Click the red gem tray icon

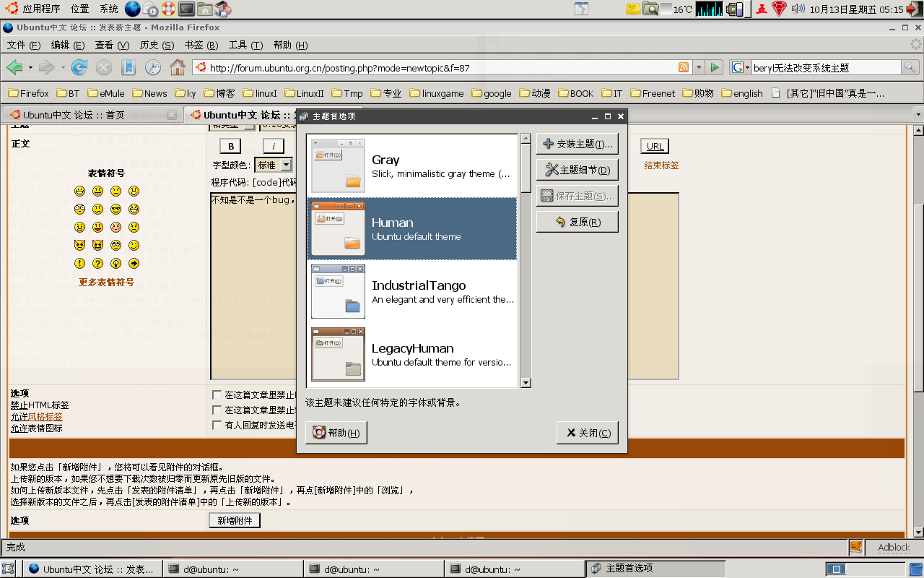pos(780,9)
